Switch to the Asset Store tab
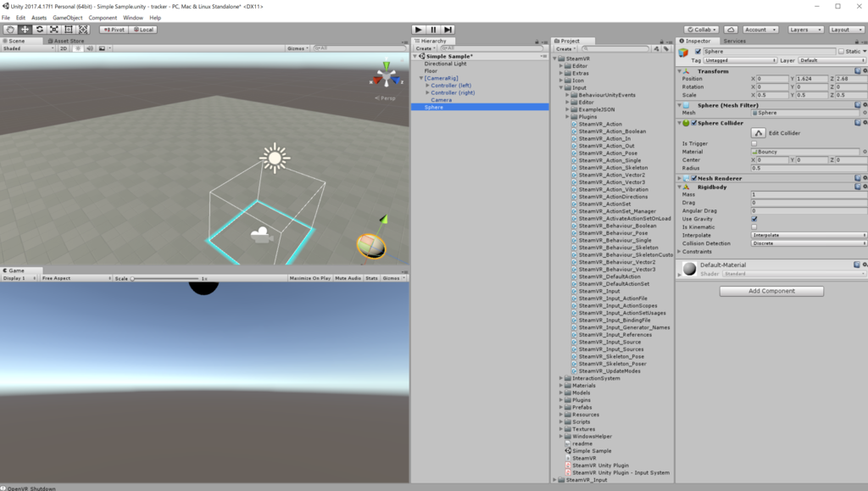 [x=66, y=41]
